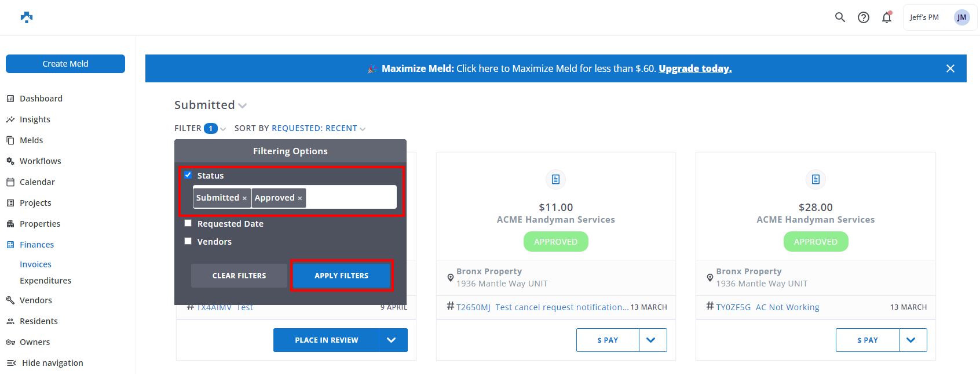Dismiss the Maximize Meld banner
This screenshot has width=980, height=374.
950,68
